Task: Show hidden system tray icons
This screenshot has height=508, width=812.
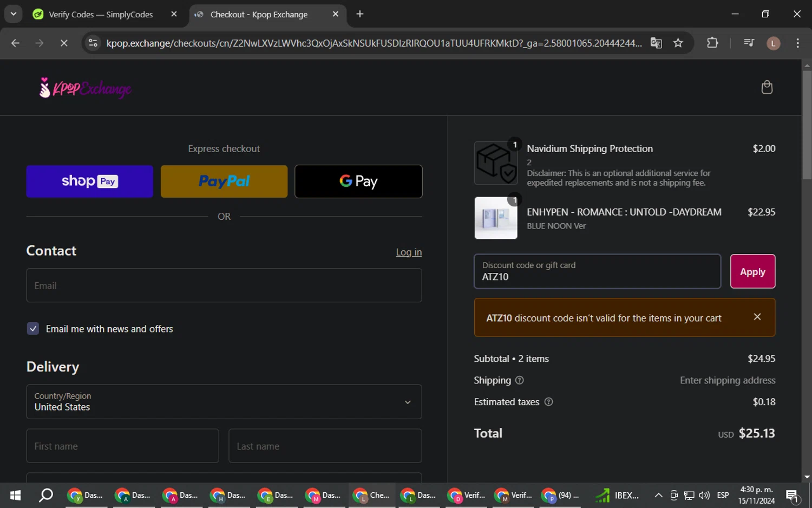Action: pyautogui.click(x=658, y=495)
